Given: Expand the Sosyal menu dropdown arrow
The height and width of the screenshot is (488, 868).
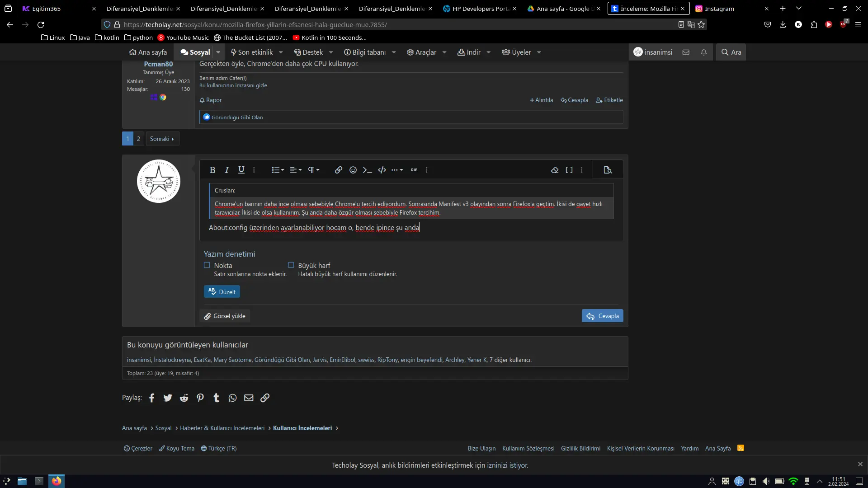Looking at the screenshot, I should point(218,52).
